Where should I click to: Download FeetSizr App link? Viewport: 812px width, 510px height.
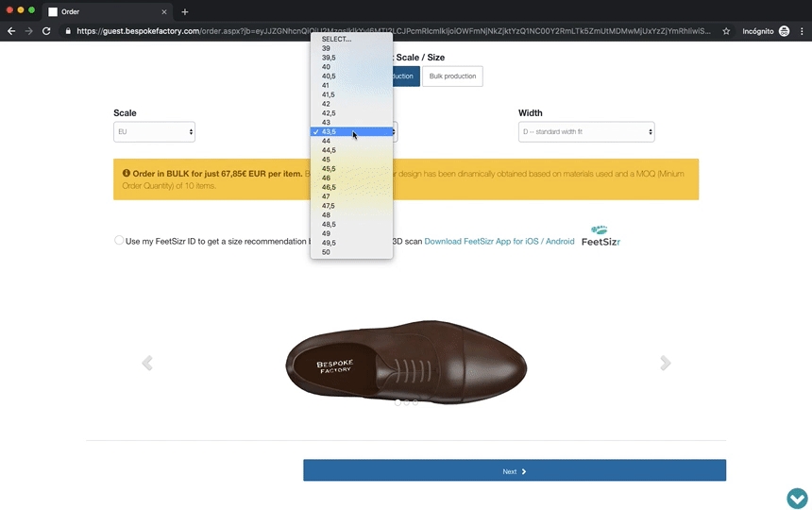click(499, 242)
